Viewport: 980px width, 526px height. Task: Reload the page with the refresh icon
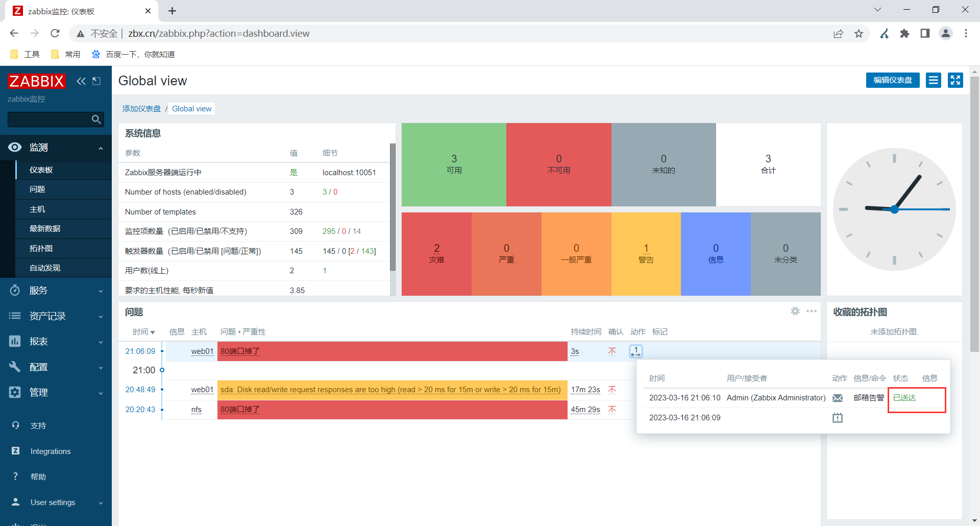(55, 34)
